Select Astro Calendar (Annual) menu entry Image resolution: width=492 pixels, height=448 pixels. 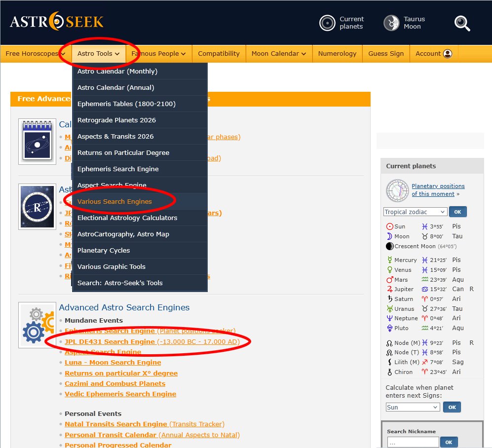[140, 87]
